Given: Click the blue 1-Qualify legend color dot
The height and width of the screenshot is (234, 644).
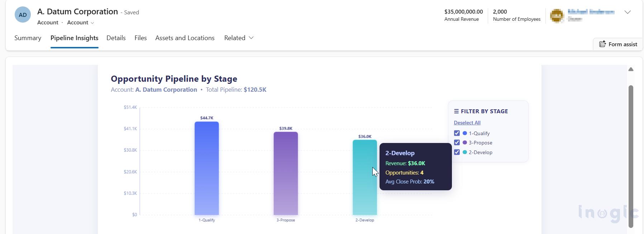Looking at the screenshot, I should point(465,133).
